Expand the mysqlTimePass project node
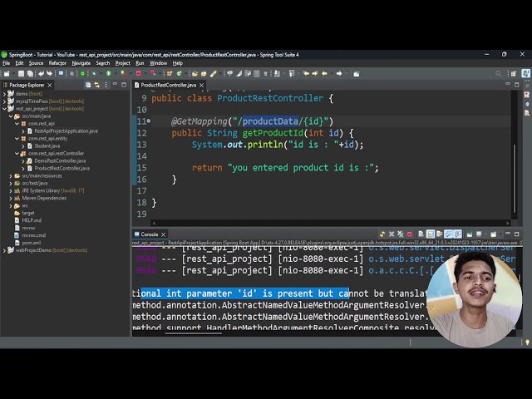The height and width of the screenshot is (399, 532). pos(4,101)
